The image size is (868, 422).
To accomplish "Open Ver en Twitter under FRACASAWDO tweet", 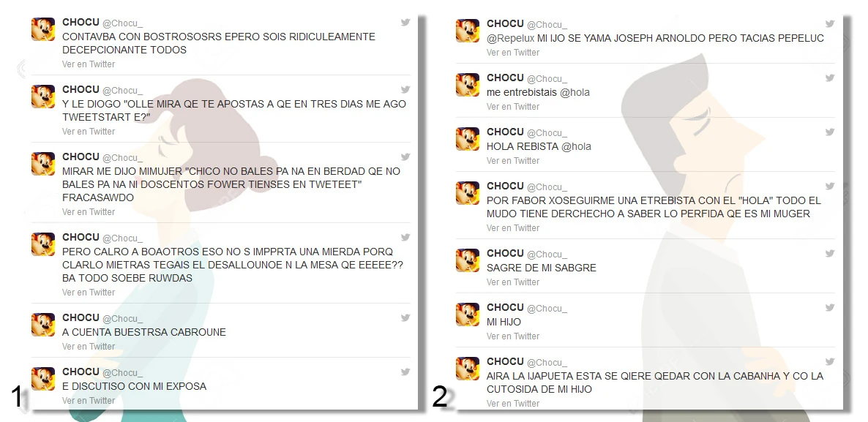I will coord(89,212).
